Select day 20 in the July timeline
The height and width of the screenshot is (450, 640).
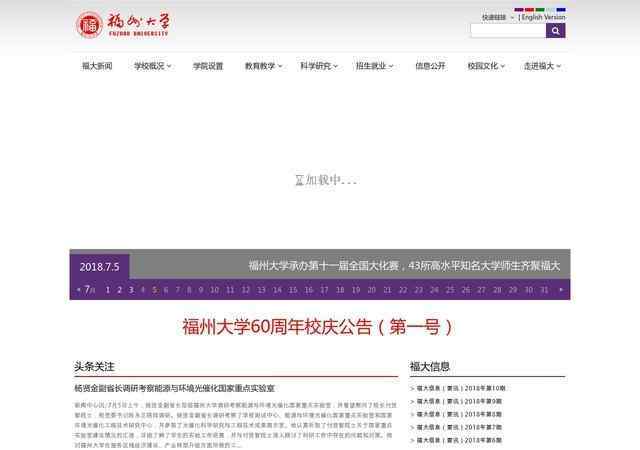pos(371,290)
